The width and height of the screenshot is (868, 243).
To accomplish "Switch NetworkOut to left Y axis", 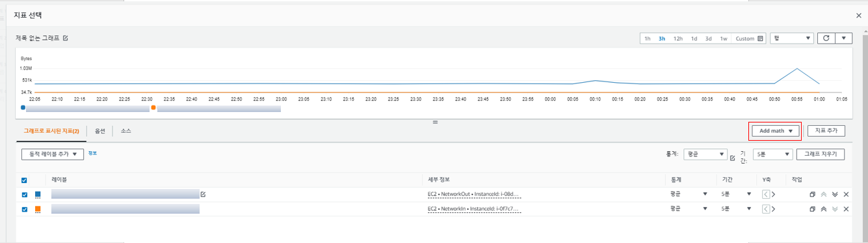I will (766, 194).
